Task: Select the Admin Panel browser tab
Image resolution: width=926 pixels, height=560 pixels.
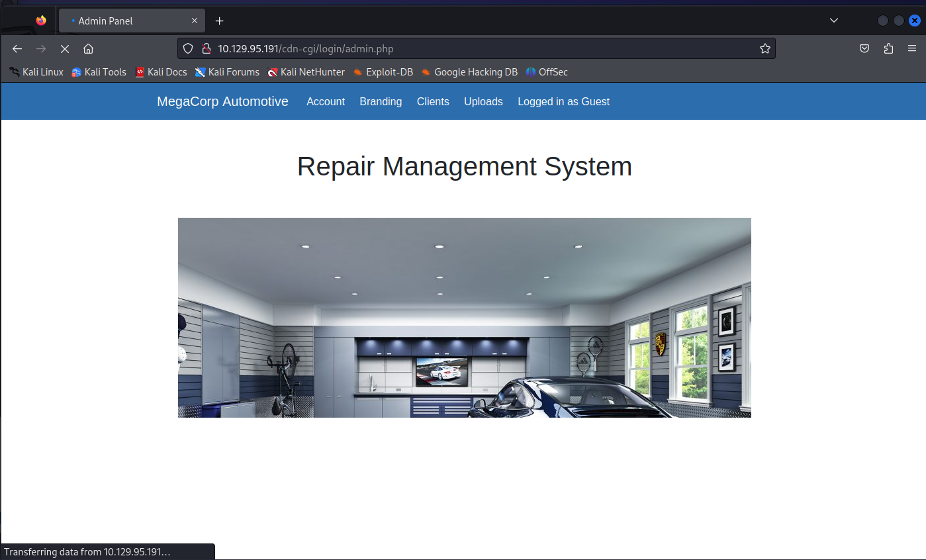Action: pos(132,21)
